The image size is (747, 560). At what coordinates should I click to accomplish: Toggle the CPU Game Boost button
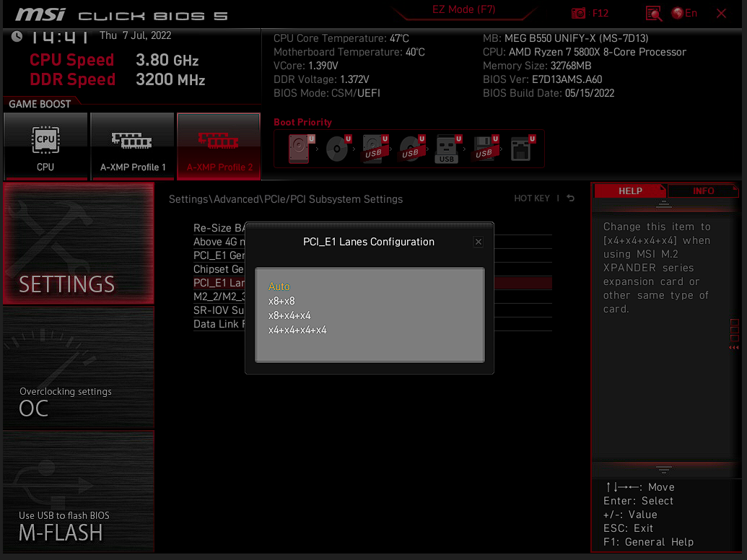(x=45, y=146)
